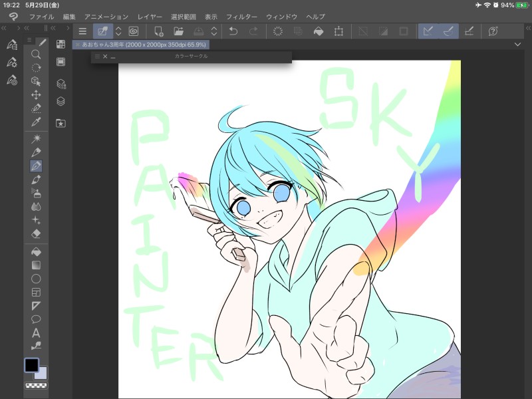Toggle Snap to Grid
Viewport: 532px width, 399px height.
point(469,31)
